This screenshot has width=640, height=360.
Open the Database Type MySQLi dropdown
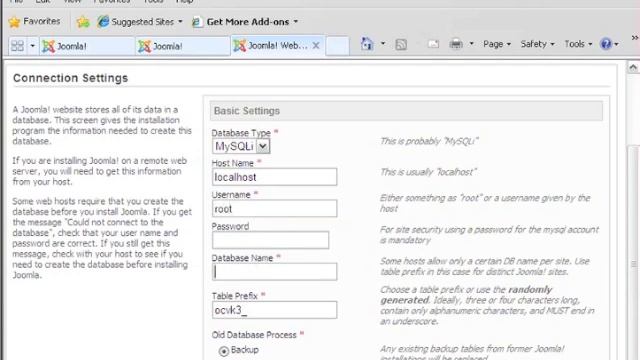click(x=241, y=146)
